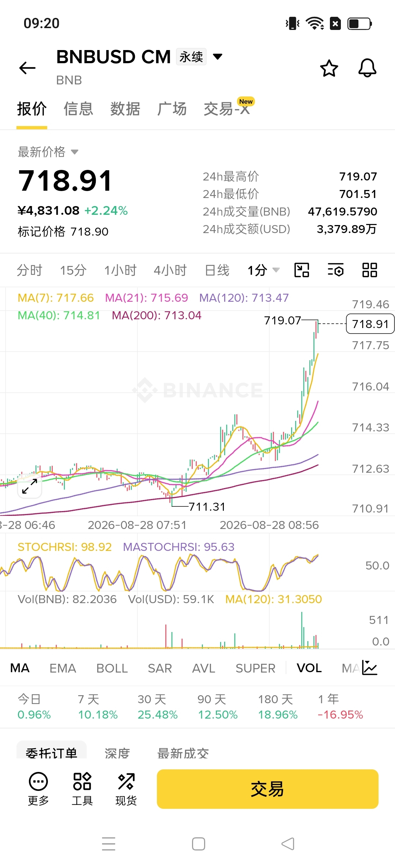Tap the 永续 perpetual label

pyautogui.click(x=191, y=57)
